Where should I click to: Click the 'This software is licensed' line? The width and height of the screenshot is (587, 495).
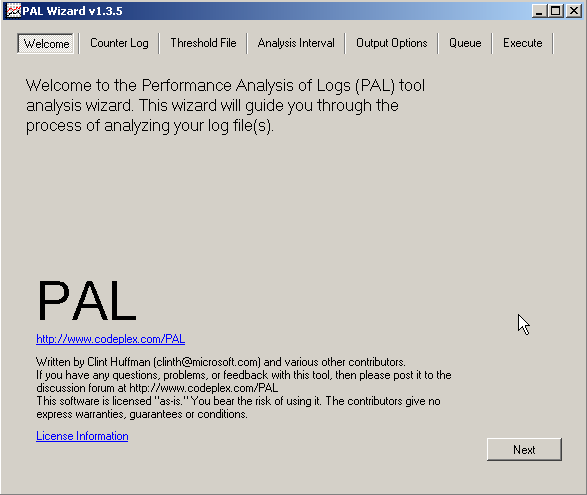point(238,401)
